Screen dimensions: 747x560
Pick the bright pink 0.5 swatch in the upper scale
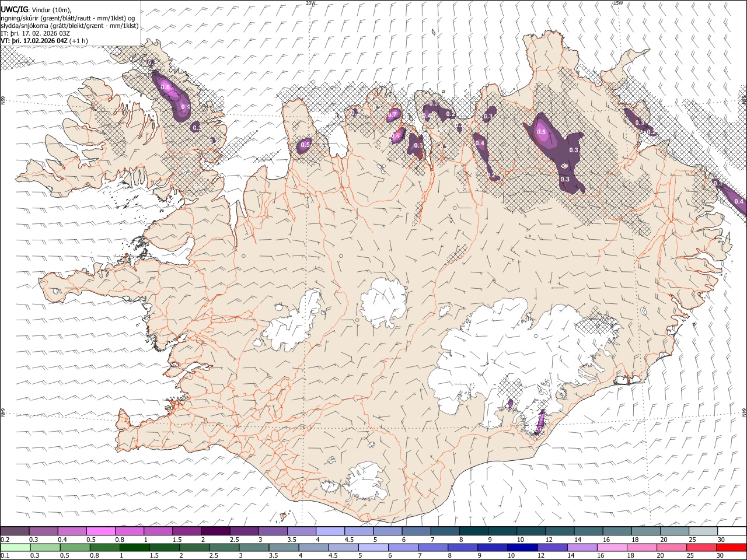[x=100, y=531]
